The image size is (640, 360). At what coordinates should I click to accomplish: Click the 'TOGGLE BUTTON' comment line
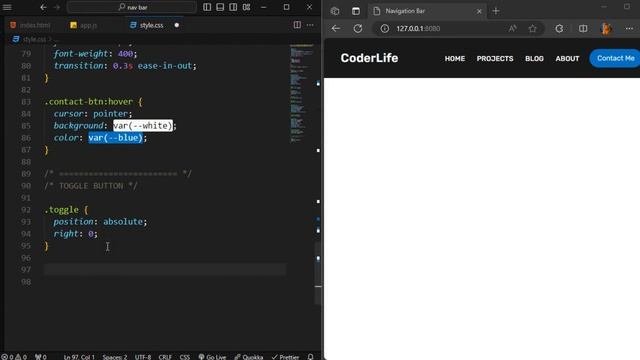pos(91,186)
